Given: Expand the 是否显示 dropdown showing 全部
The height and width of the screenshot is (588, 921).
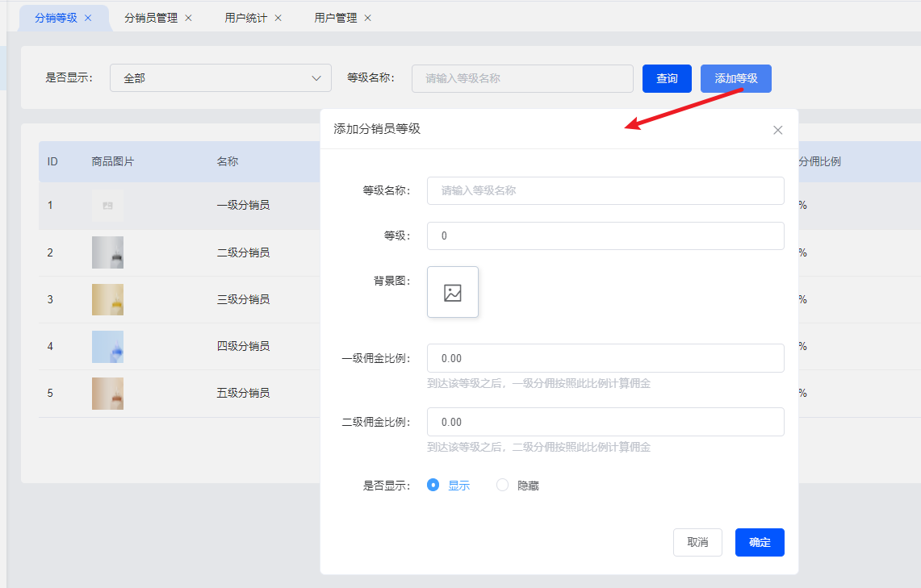Looking at the screenshot, I should point(221,78).
